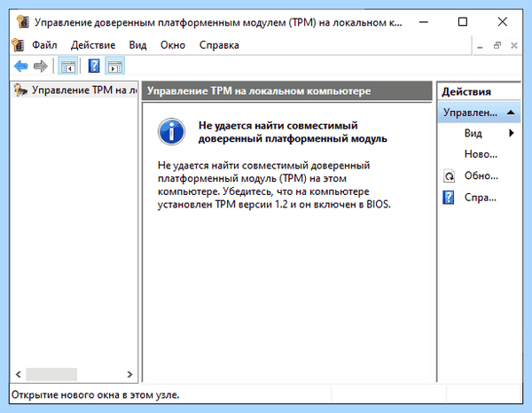Select Управление TPM на локальном tree node
Viewport: 532px width, 413px height.
pos(75,90)
